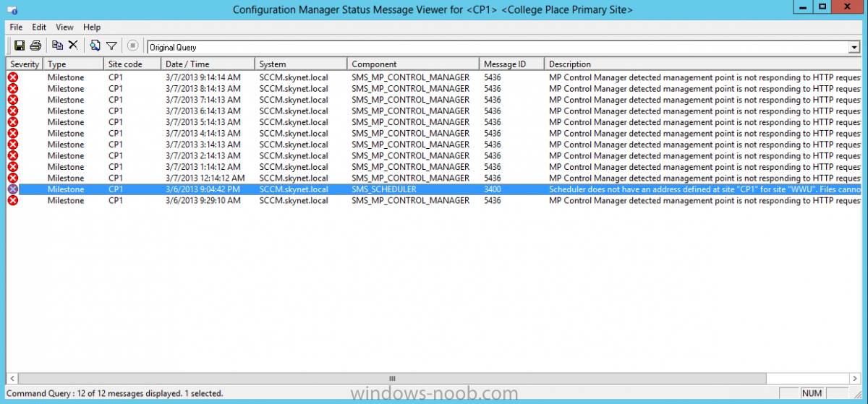This screenshot has height=404, width=868.
Task: Sort by the Message ID column header
Action: click(511, 64)
